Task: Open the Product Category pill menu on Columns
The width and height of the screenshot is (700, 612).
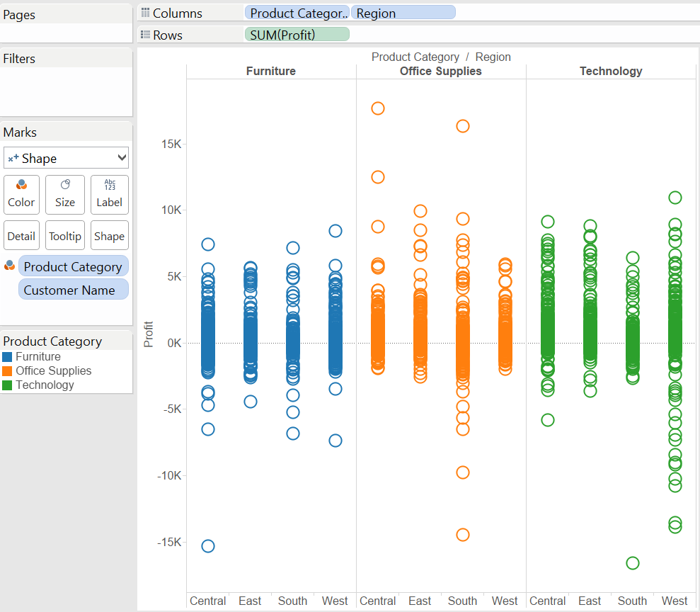Action: (x=297, y=12)
